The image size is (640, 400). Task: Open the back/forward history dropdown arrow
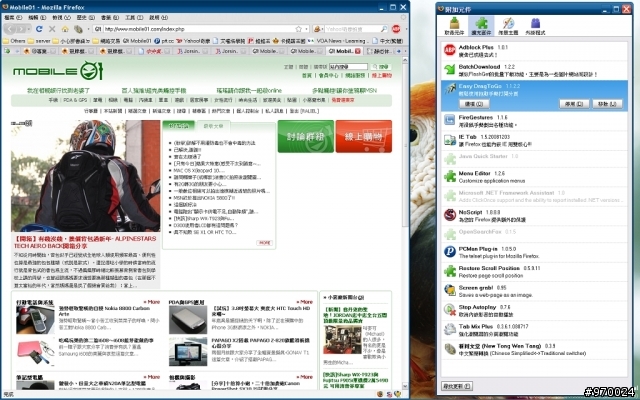[x=29, y=29]
